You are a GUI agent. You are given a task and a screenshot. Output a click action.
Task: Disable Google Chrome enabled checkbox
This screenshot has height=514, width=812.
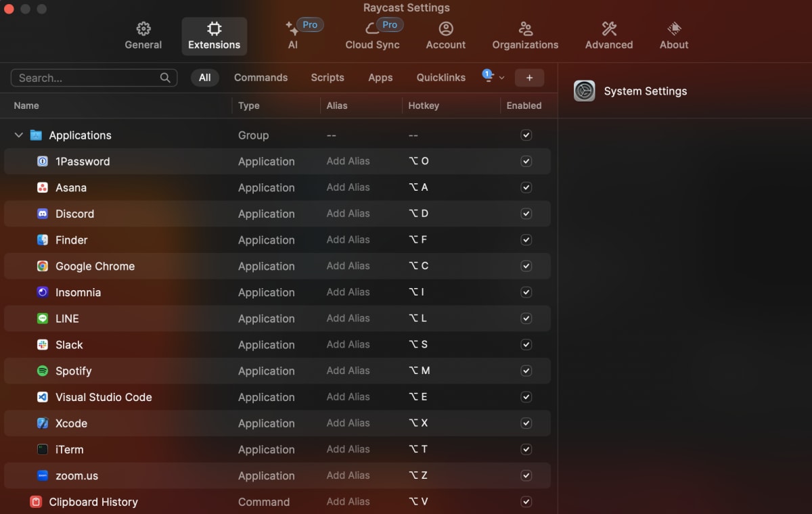click(526, 266)
